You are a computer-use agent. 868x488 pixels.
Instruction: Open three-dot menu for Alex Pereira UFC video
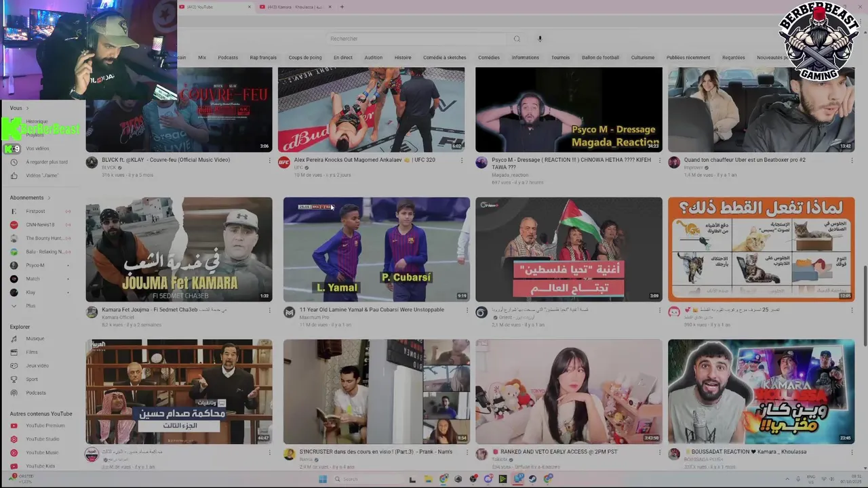462,161
